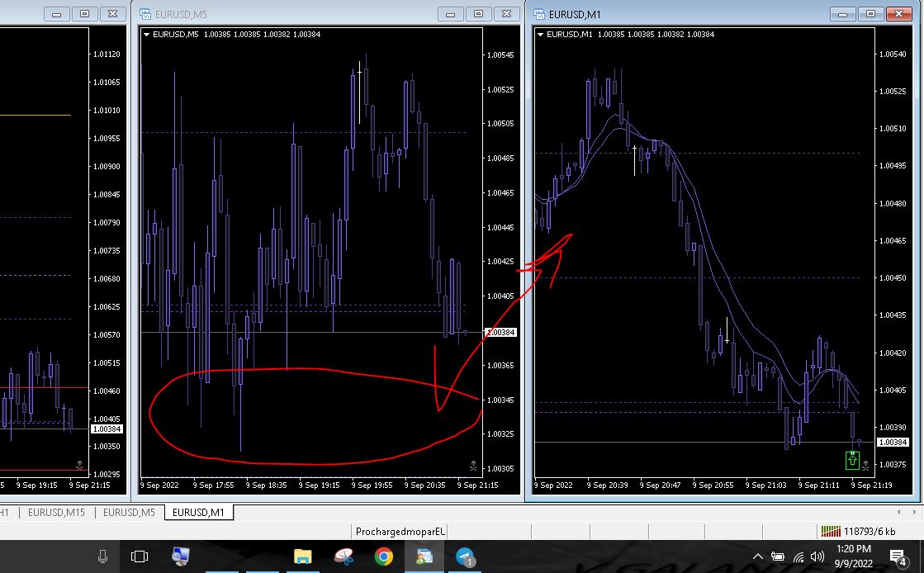Screen dimensions: 924x573
Task: Open the computer monitor app on the taskbar
Action: (x=180, y=556)
